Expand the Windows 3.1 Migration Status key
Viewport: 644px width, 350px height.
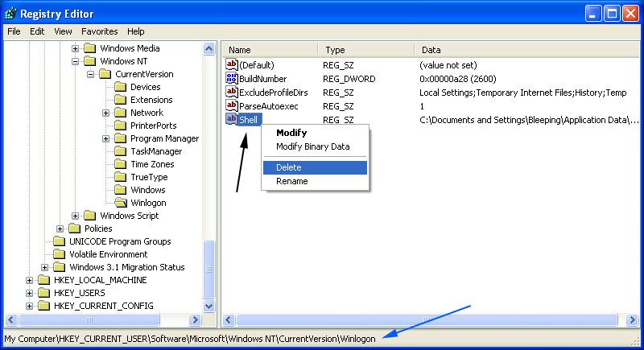[x=45, y=267]
